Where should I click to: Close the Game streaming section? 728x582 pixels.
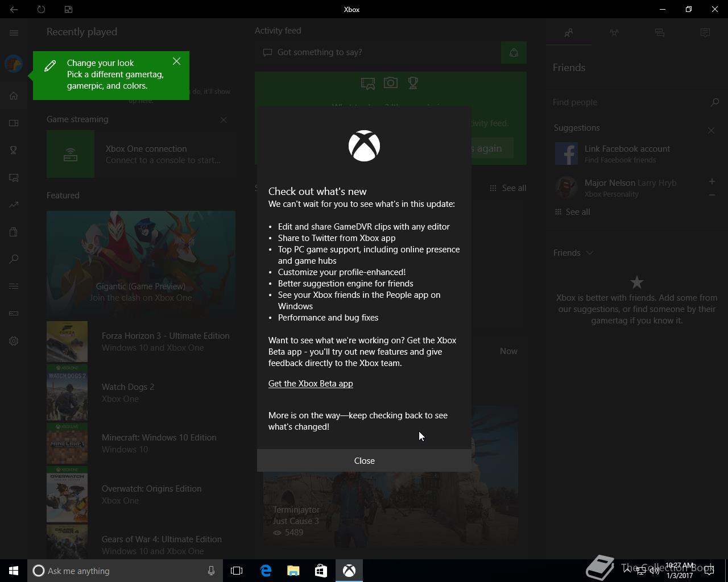pos(224,120)
